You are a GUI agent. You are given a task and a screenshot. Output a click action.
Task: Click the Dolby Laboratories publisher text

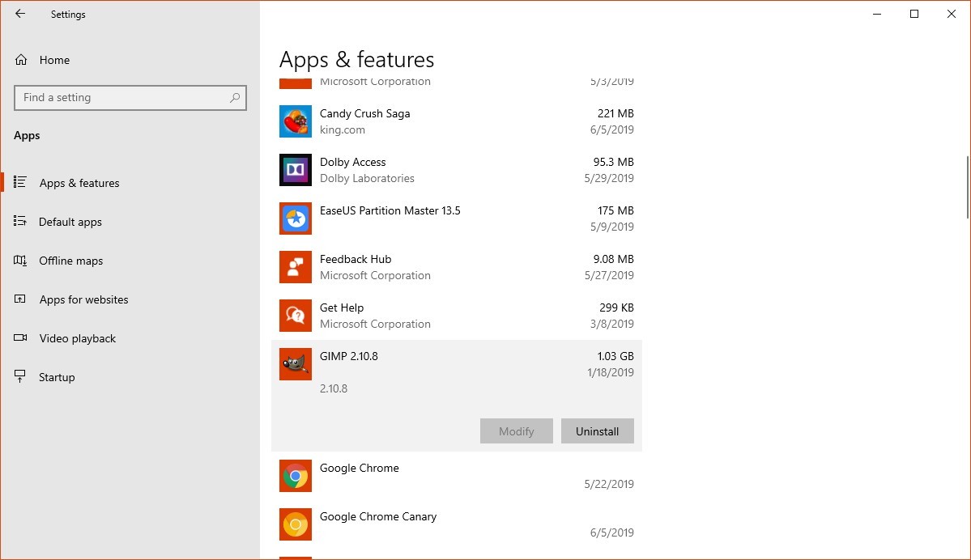click(x=367, y=178)
